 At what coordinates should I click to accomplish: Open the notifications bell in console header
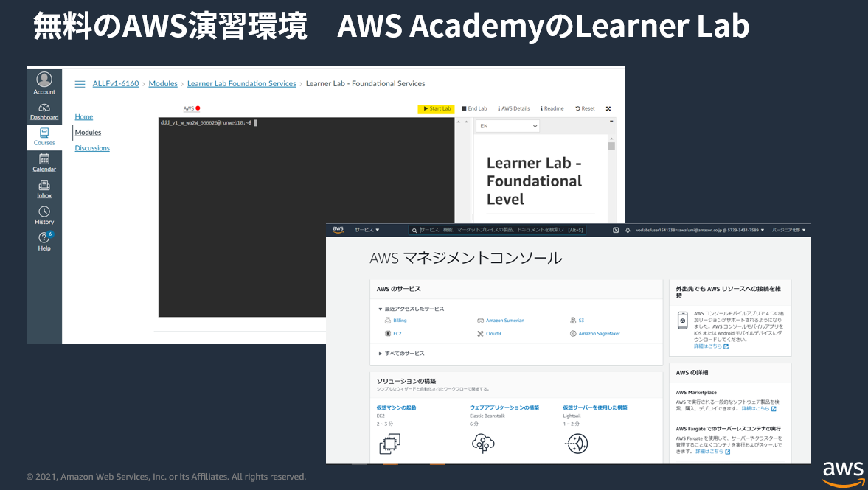click(x=628, y=230)
